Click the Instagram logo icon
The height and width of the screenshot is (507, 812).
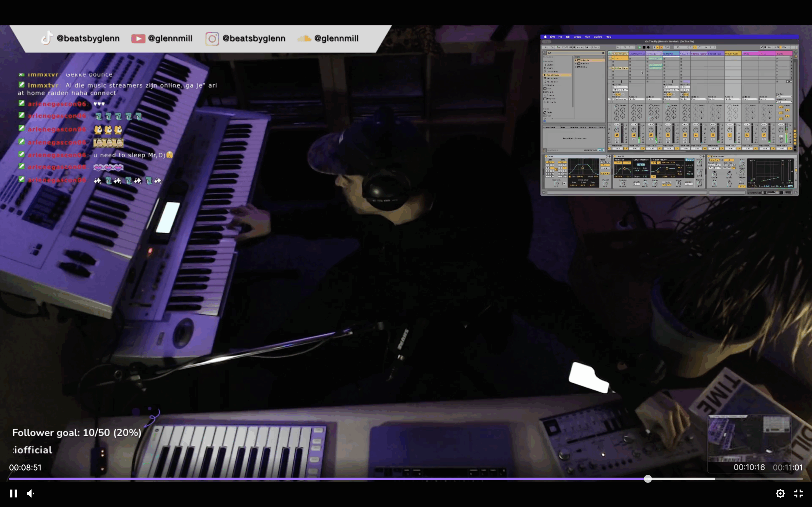click(212, 39)
